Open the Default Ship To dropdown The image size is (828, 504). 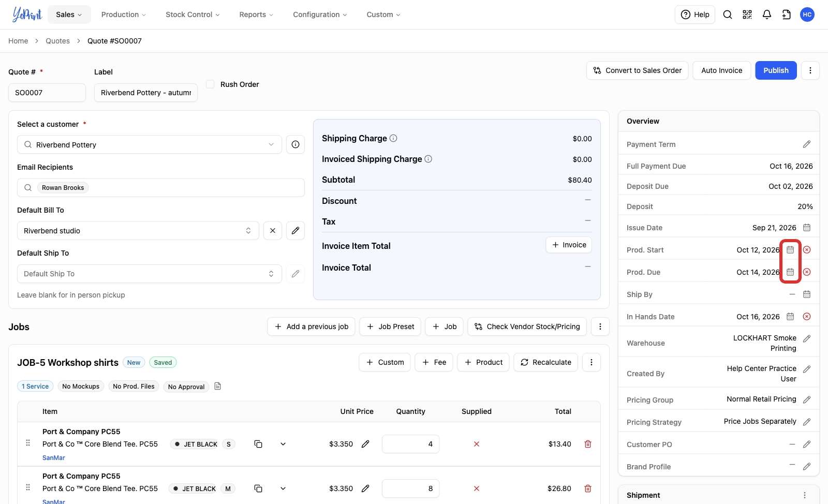click(150, 274)
